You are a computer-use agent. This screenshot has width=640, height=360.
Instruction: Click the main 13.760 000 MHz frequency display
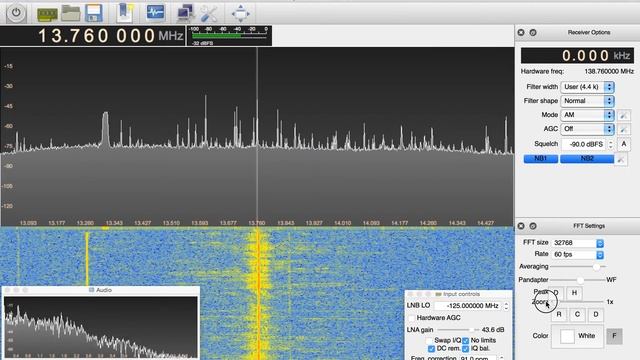93,36
